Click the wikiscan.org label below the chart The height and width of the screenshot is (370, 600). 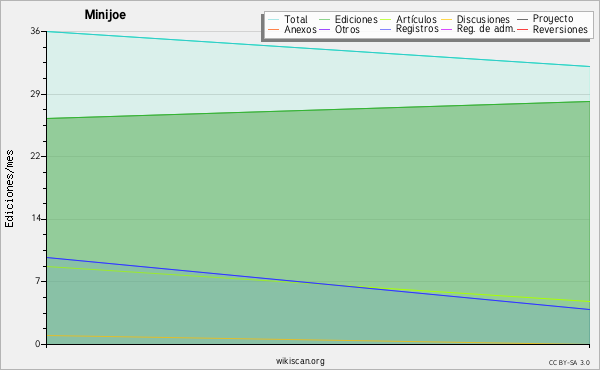300,361
